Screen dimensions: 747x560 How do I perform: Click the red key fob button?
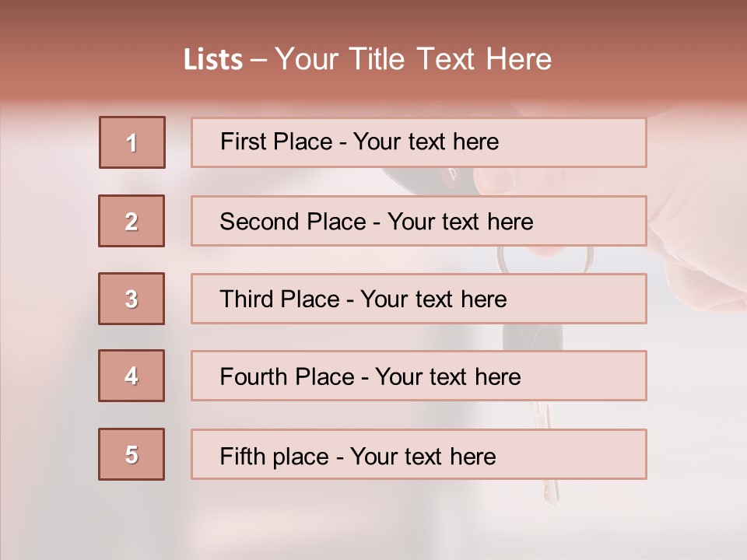pos(452,173)
